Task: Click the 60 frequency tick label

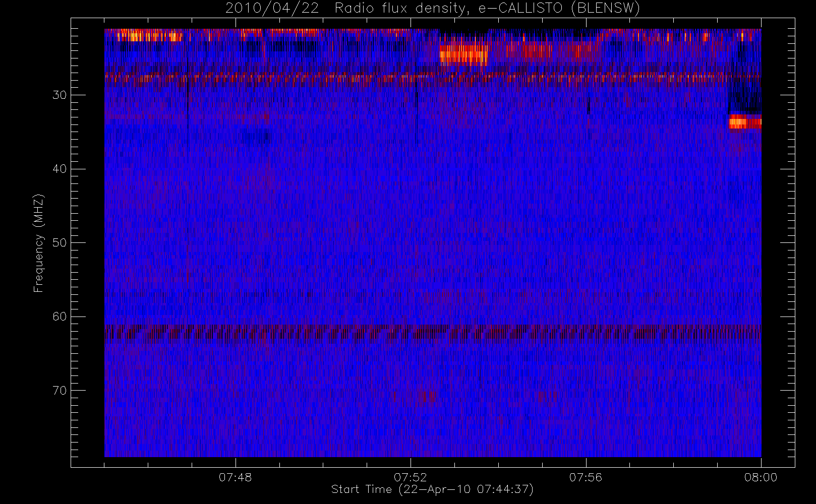Action: click(x=60, y=317)
